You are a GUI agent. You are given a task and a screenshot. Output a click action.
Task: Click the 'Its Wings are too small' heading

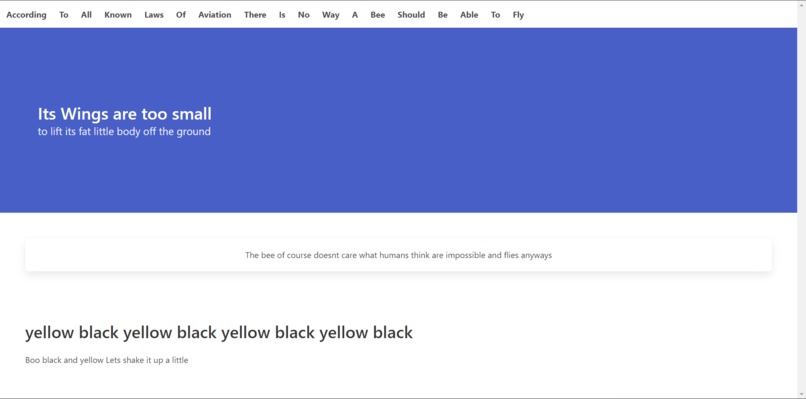[124, 114]
